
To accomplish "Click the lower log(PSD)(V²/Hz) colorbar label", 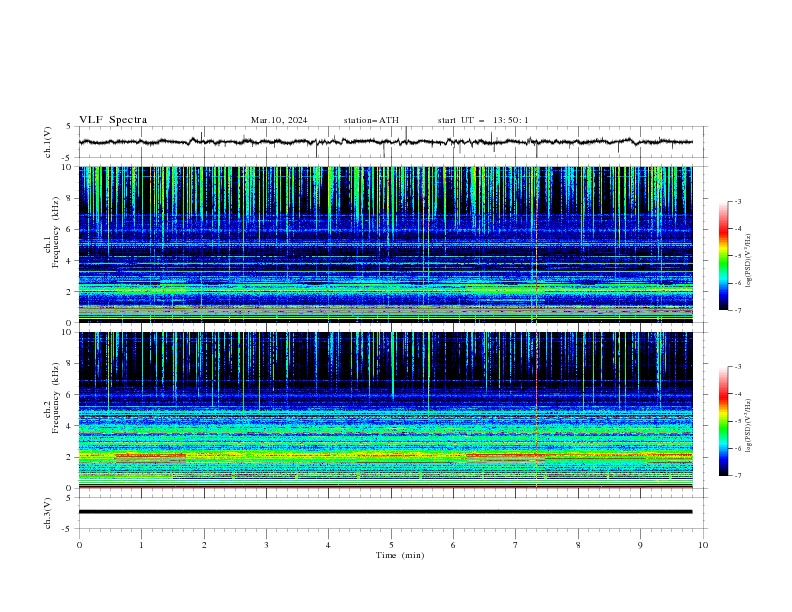I will pyautogui.click(x=749, y=425).
